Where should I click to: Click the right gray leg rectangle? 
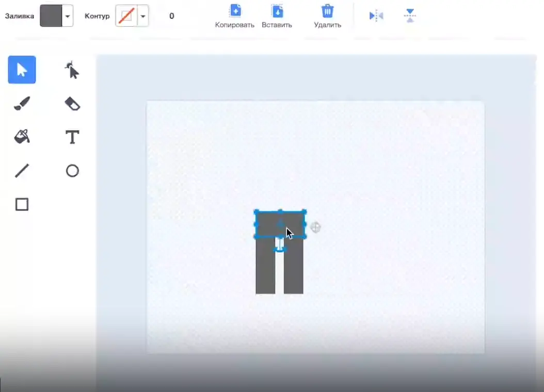[x=294, y=266]
